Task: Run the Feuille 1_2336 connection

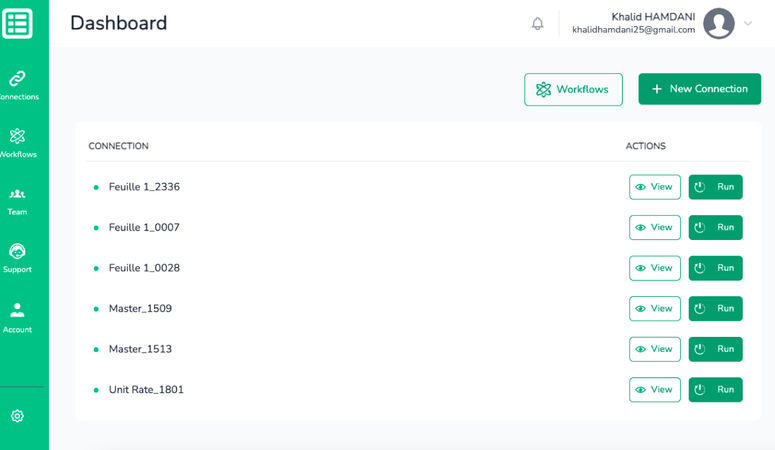Action: [x=715, y=187]
